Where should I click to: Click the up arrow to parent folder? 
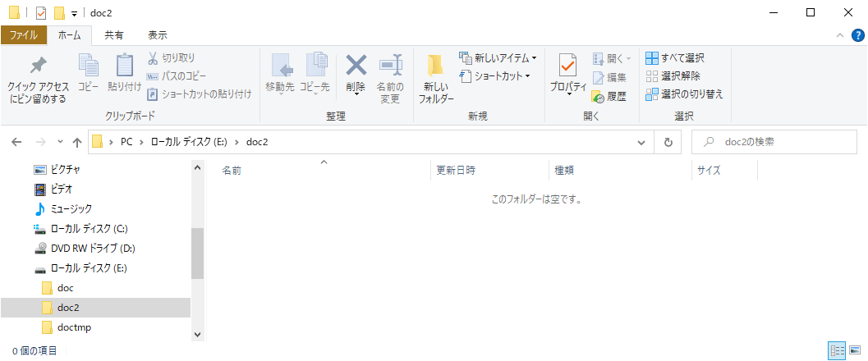point(77,142)
